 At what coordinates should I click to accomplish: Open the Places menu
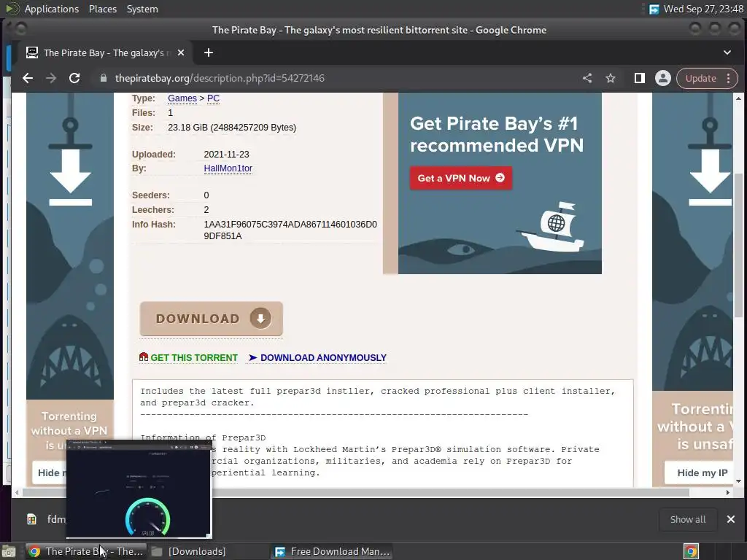pyautogui.click(x=102, y=9)
